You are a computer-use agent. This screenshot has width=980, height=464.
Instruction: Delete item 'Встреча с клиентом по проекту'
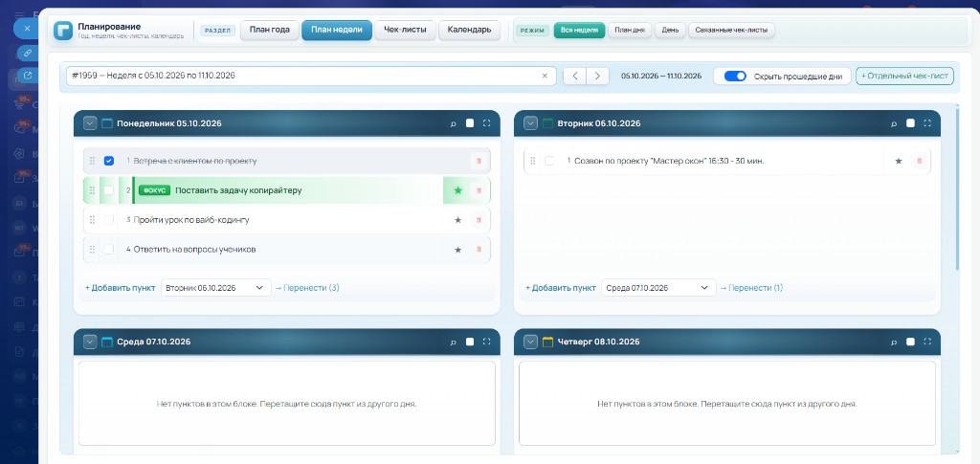[x=479, y=161]
